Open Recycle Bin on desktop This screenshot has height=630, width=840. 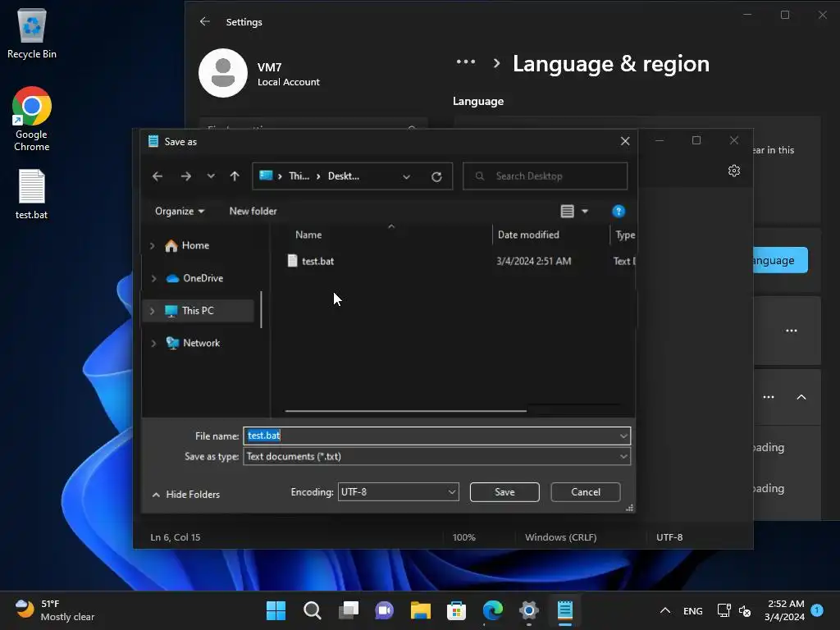click(32, 33)
